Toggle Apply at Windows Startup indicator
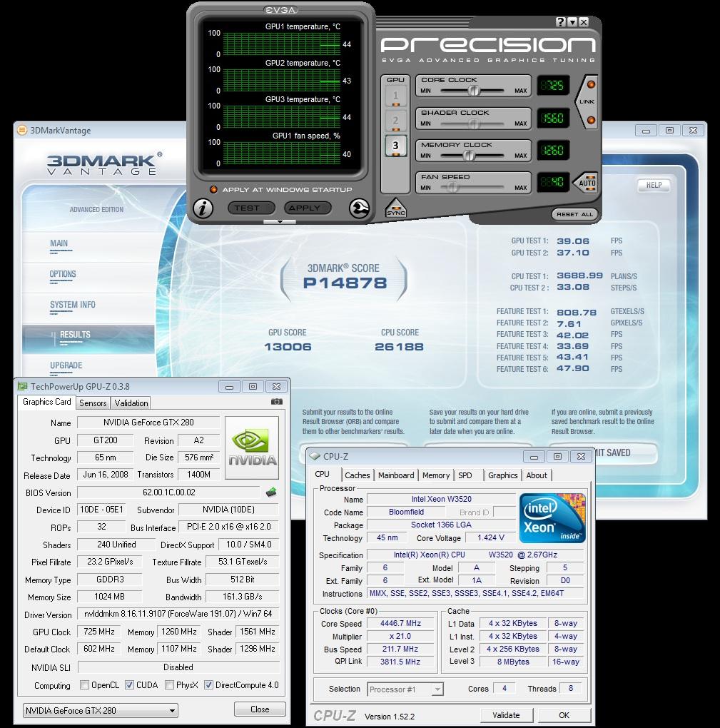This screenshot has width=720, height=728. [x=213, y=189]
